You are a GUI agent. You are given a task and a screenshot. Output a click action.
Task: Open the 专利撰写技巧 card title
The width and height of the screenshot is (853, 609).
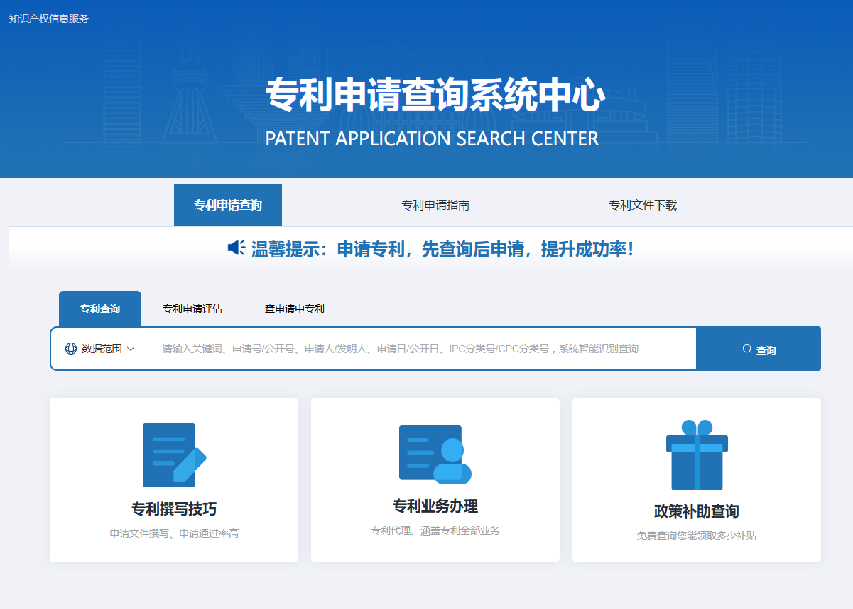point(174,509)
